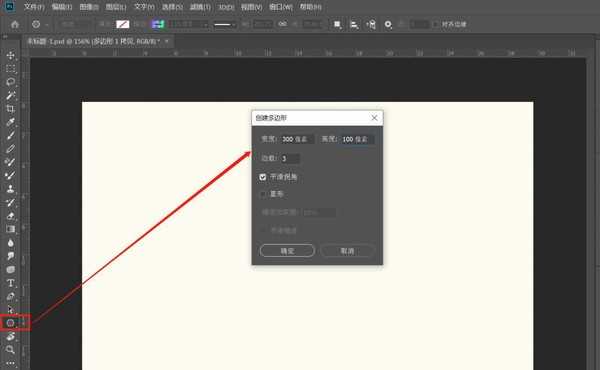Screen dimensions: 600x370
Task: Open the Photoshop app logo icon
Action: coord(10,6)
